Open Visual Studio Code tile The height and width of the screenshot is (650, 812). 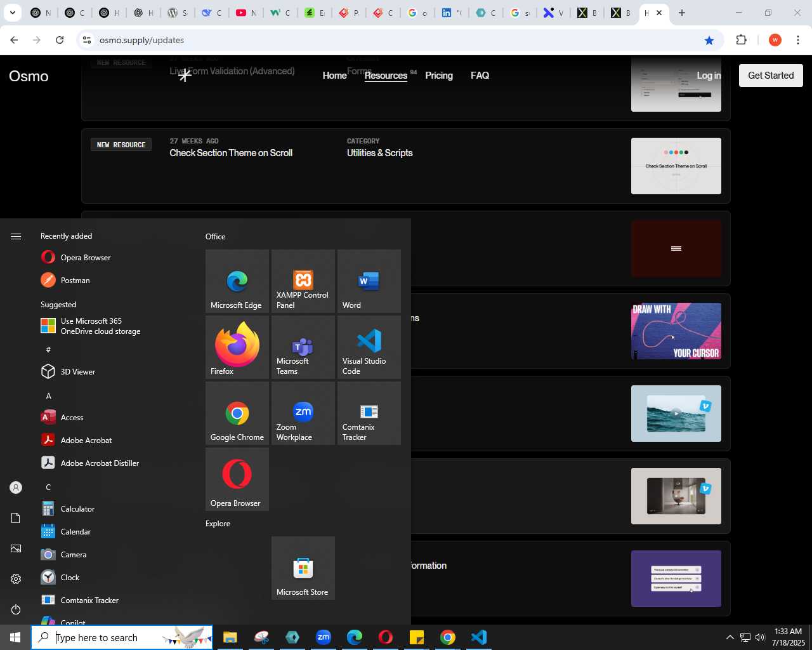pyautogui.click(x=369, y=347)
